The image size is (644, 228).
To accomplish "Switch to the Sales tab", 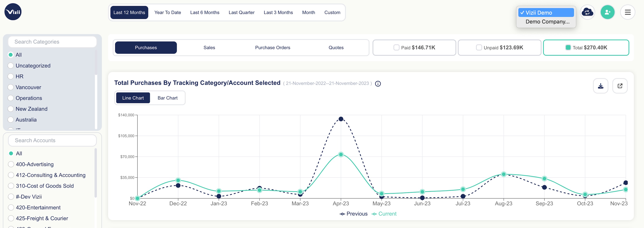I will coord(209,48).
